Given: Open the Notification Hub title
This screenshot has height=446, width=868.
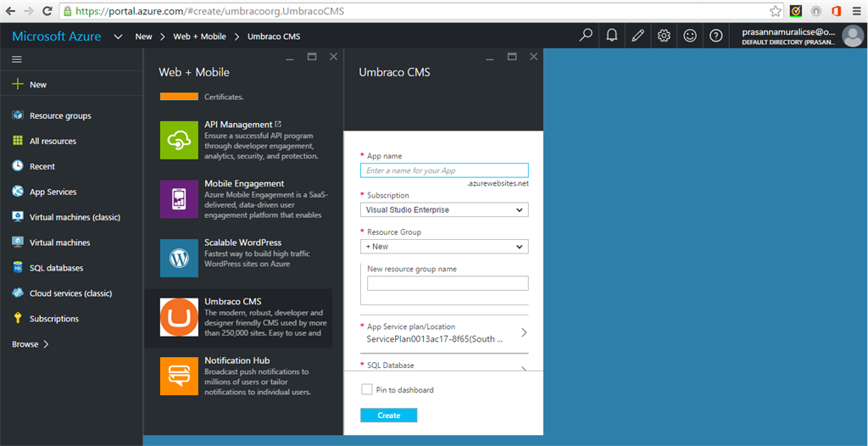Looking at the screenshot, I should [237, 360].
